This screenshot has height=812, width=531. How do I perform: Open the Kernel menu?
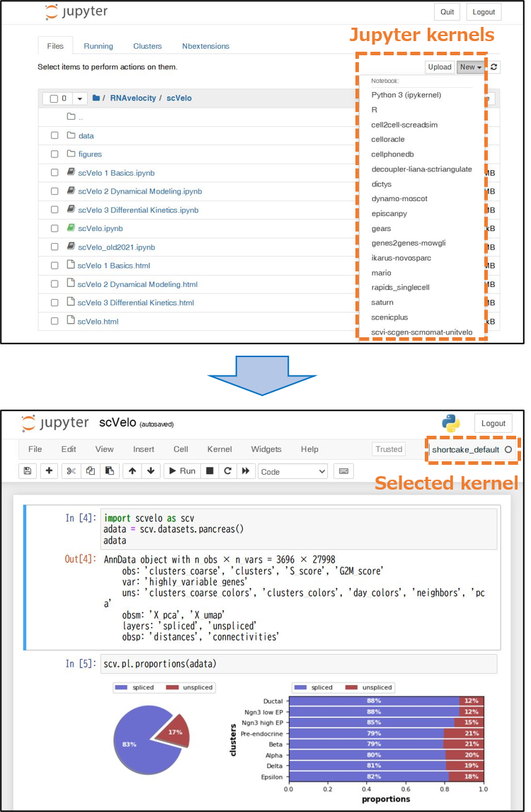pyautogui.click(x=219, y=449)
